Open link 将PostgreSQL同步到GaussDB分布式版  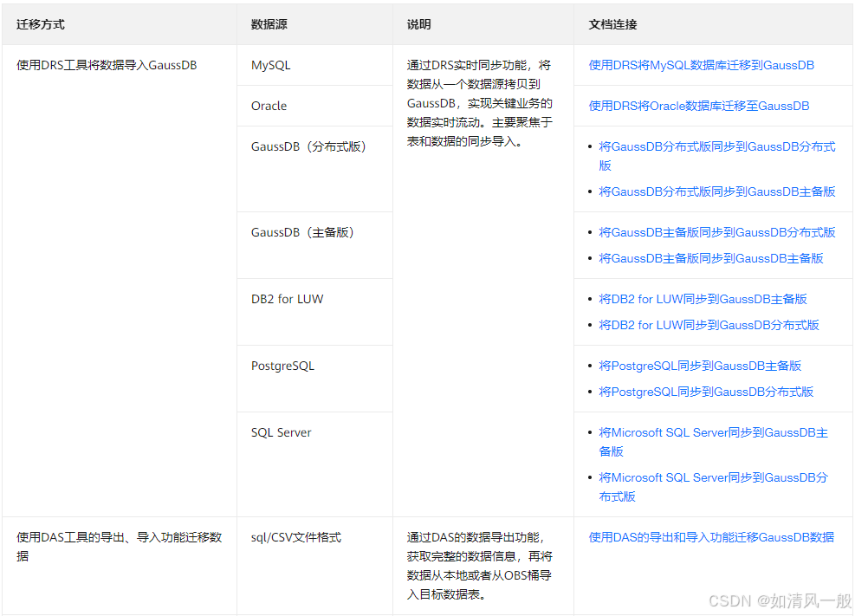(x=706, y=392)
